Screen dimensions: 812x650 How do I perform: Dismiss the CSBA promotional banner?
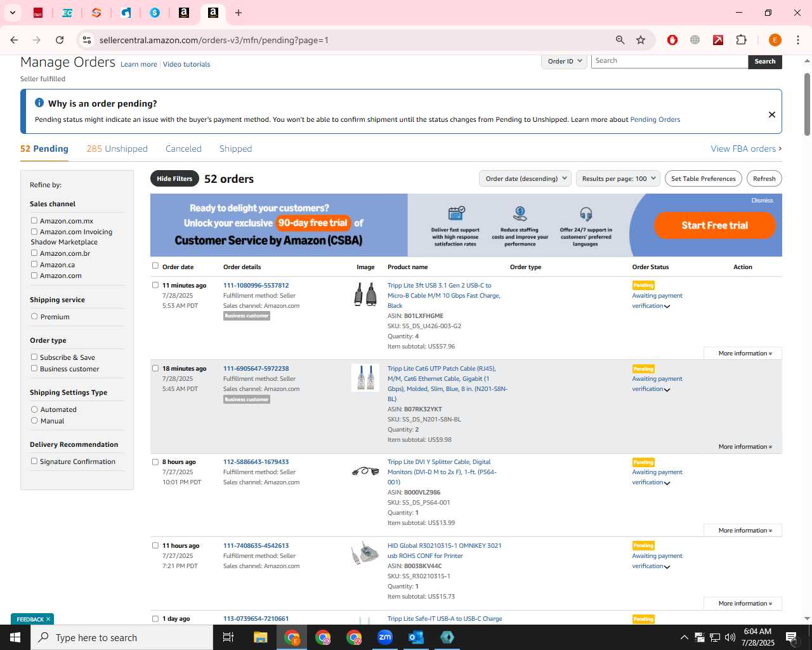pyautogui.click(x=763, y=200)
